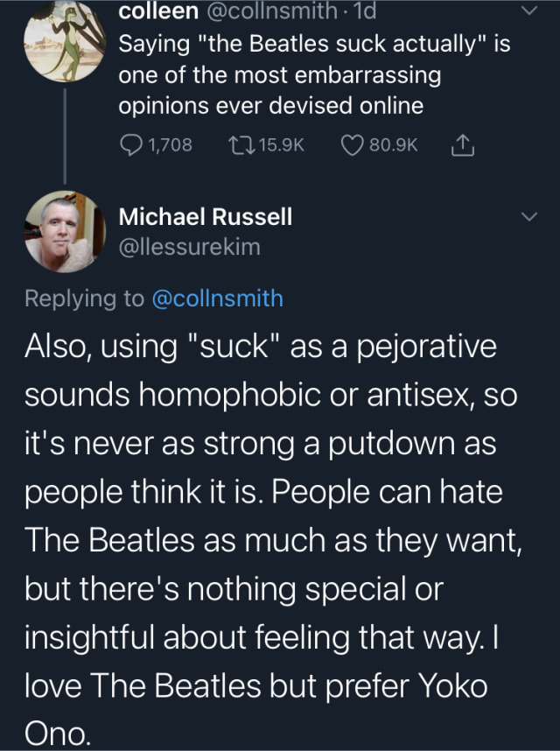This screenshot has width=560, height=751.
Task: Open the 'Michael Russell' name link
Action: pyautogui.click(x=205, y=217)
